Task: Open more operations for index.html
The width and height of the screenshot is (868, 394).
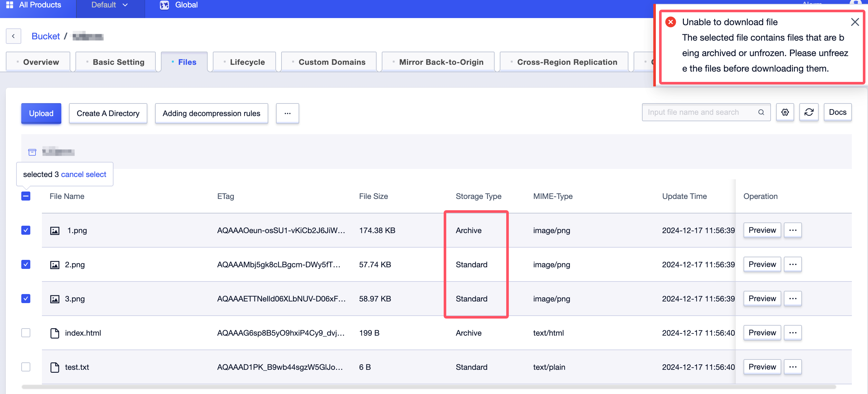Action: [793, 333]
